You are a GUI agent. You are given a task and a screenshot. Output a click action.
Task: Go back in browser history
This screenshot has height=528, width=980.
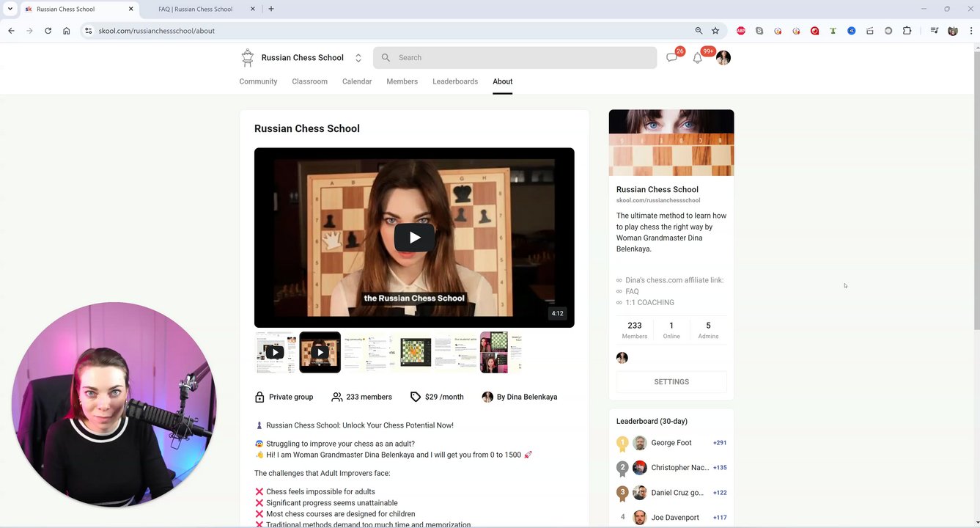(x=11, y=31)
